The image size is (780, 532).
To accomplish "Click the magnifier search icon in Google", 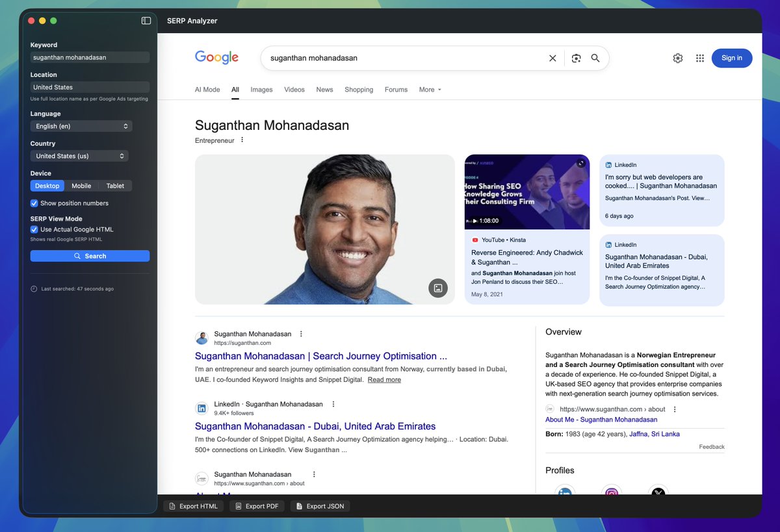I will (x=595, y=58).
